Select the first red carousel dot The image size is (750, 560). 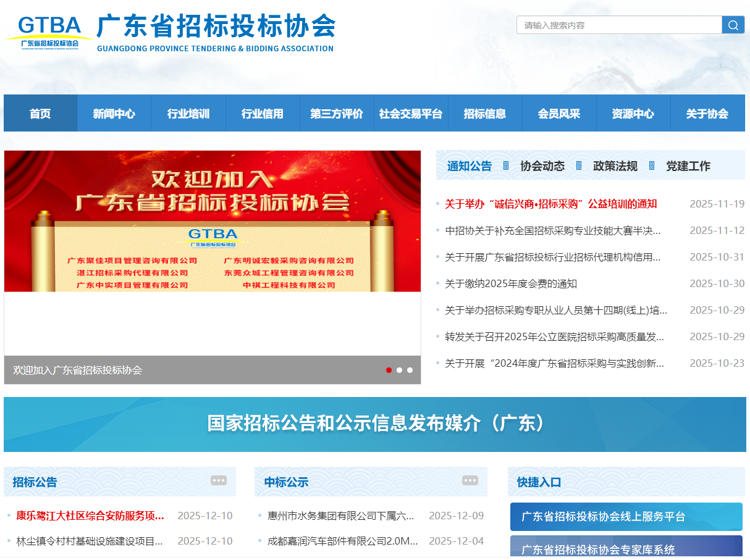[x=389, y=370]
